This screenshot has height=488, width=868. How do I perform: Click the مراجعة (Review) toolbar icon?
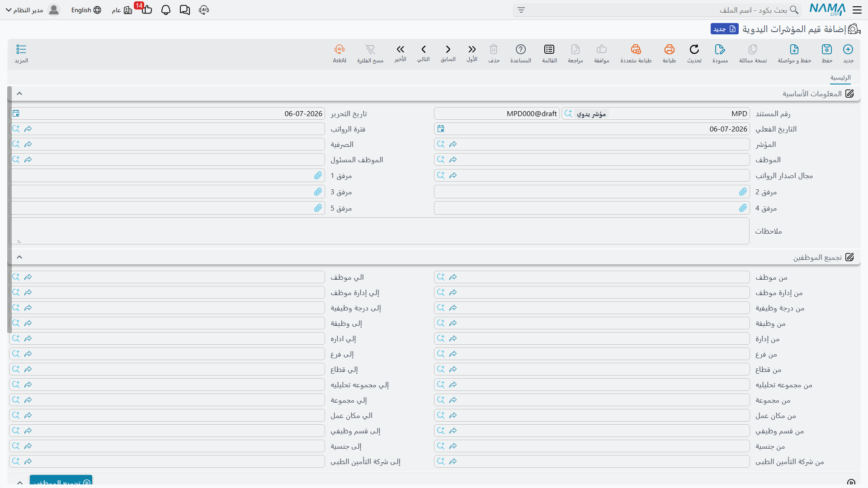pyautogui.click(x=576, y=49)
